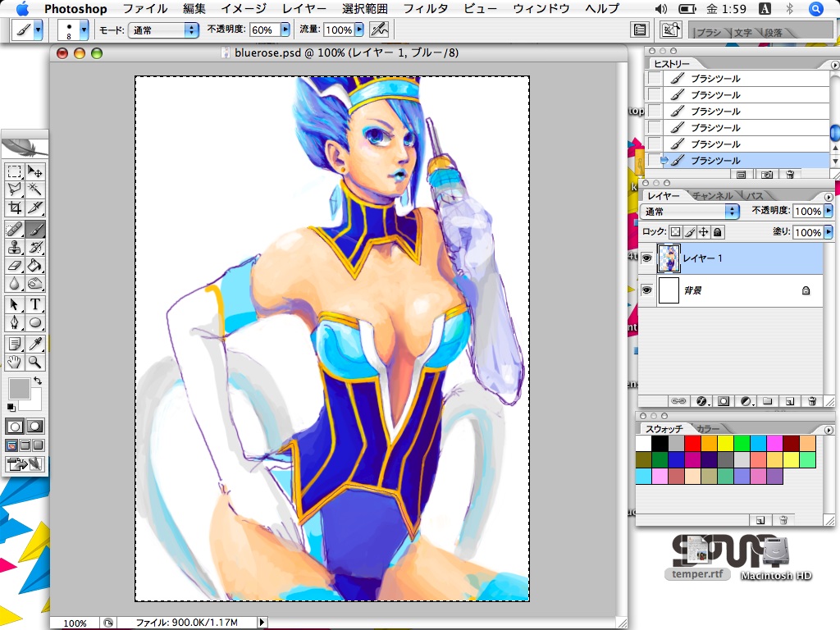Pick the red swatch in Swatches panel

pos(692,444)
